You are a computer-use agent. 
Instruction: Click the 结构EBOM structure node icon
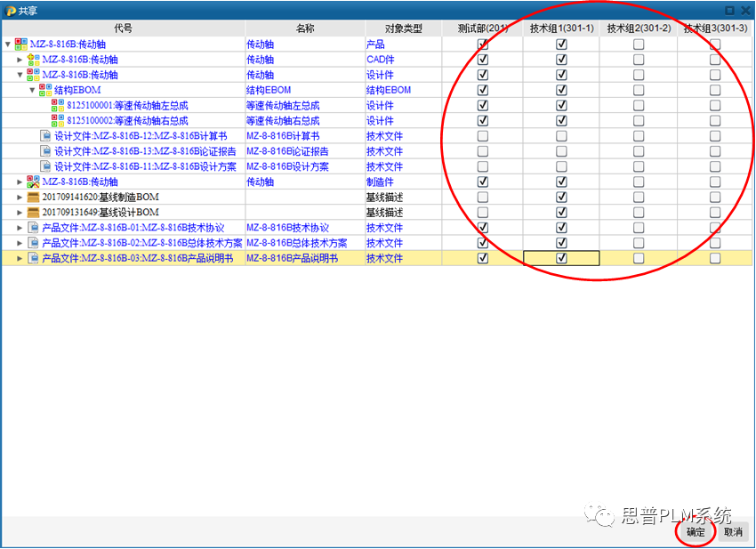(44, 89)
